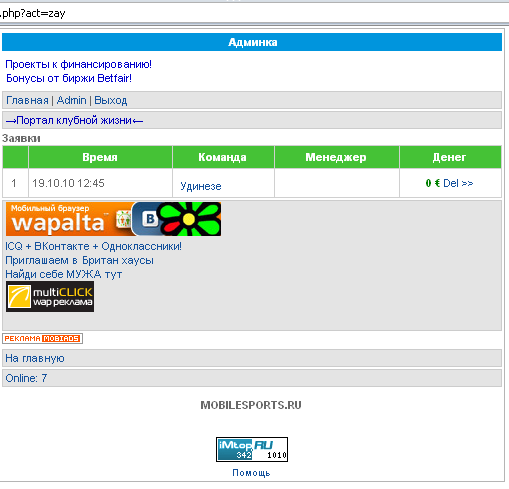509x489 pixels.
Task: Click the Реклама MOBIADS badge
Action: (42, 338)
